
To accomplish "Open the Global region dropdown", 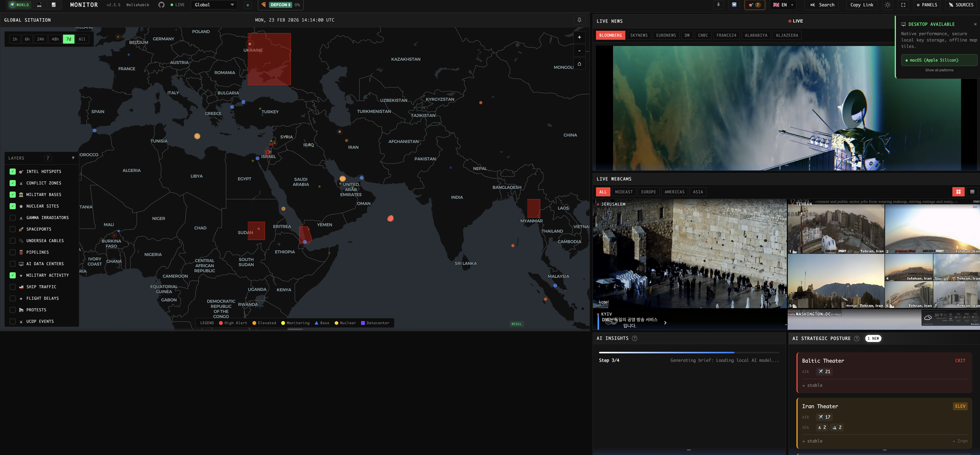I will click(214, 5).
